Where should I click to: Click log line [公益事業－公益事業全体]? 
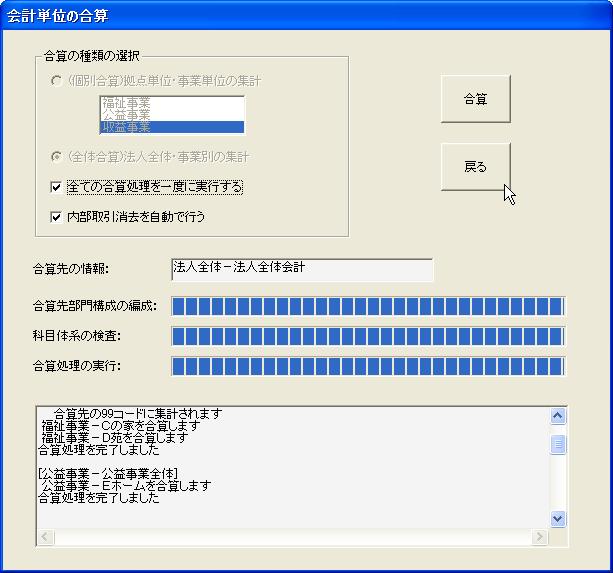click(108, 474)
